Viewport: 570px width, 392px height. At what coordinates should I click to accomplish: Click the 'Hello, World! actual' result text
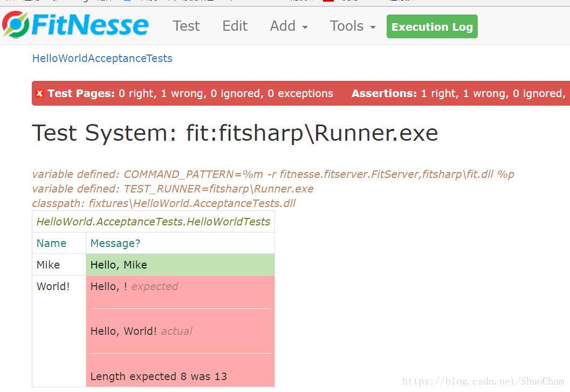[x=141, y=331]
